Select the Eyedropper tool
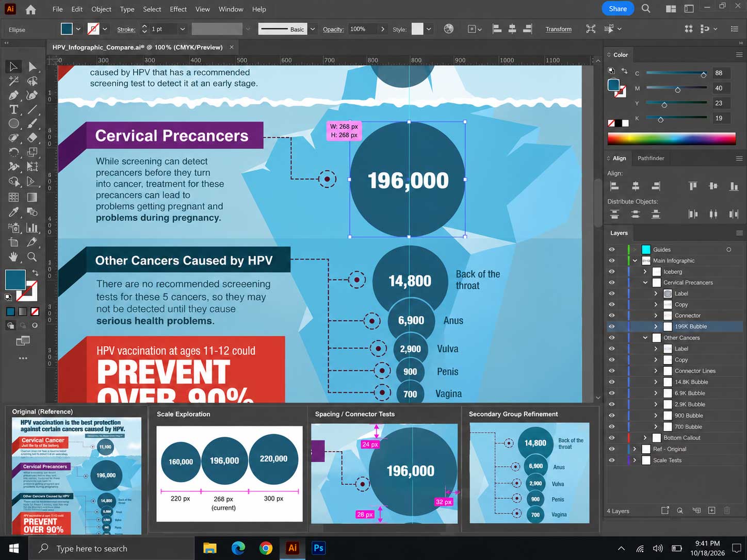Viewport: 747px width, 560px height. tap(13, 212)
